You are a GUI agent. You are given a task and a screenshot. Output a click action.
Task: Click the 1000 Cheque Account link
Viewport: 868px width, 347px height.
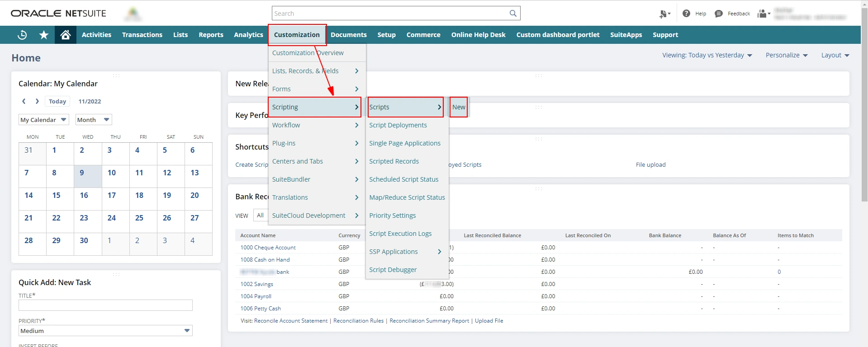(x=268, y=248)
